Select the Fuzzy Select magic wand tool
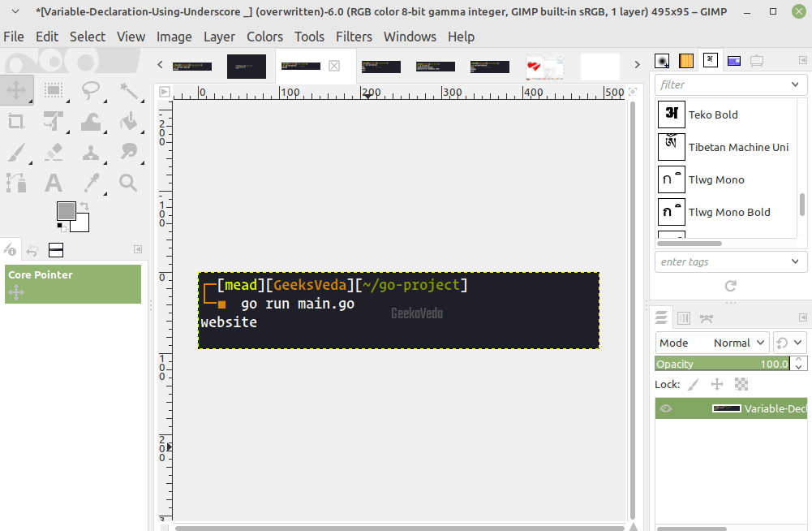812x531 pixels. click(x=128, y=90)
